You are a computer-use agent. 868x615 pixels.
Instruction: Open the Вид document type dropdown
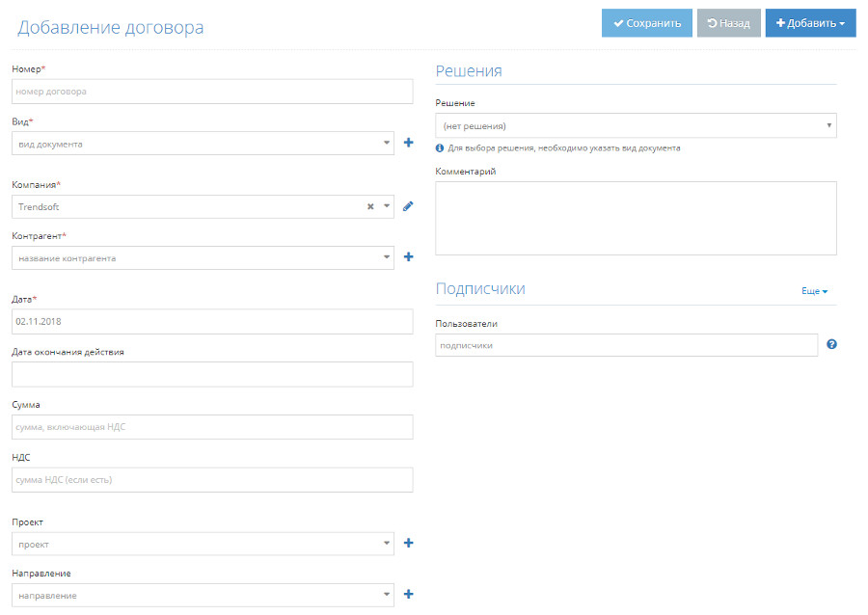[x=203, y=144]
